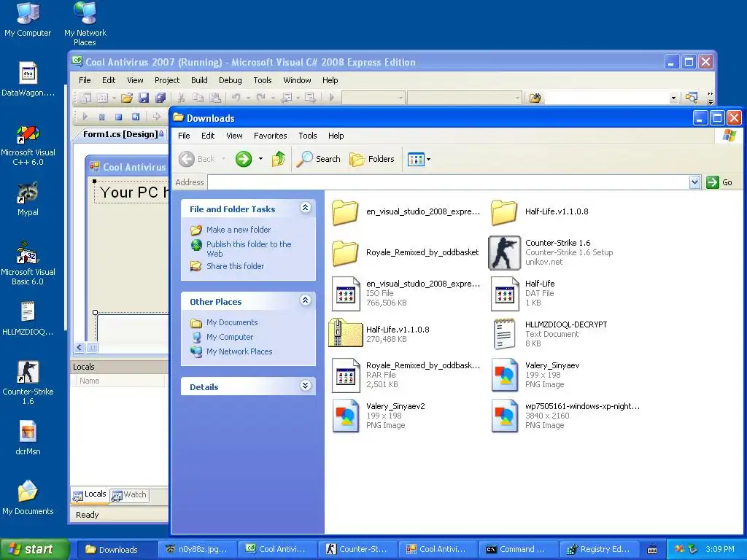Click Counter-Strike 1.6 desktop shortcut

(28, 382)
